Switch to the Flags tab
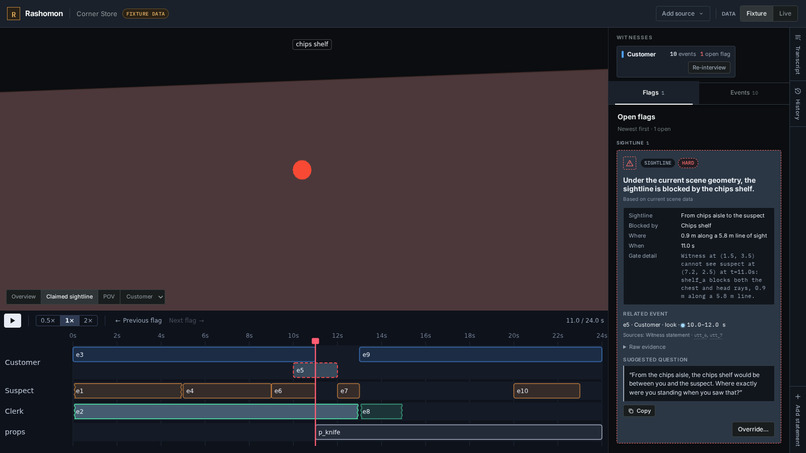806x453 pixels. coord(653,93)
